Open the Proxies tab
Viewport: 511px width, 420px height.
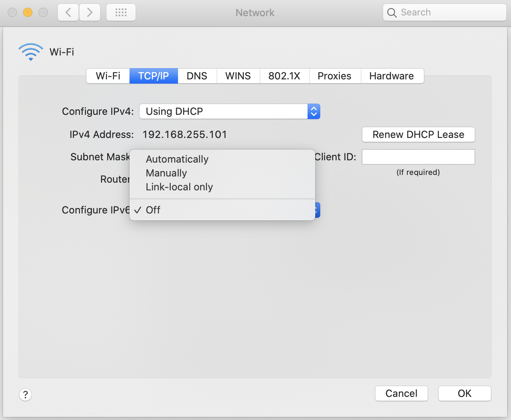[x=335, y=76]
